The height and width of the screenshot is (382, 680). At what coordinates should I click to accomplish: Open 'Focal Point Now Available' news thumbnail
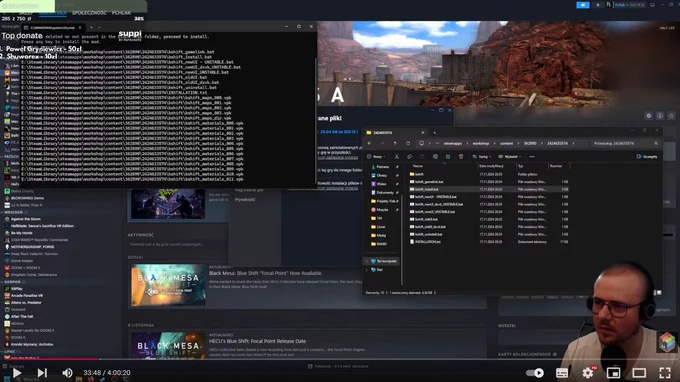168,285
